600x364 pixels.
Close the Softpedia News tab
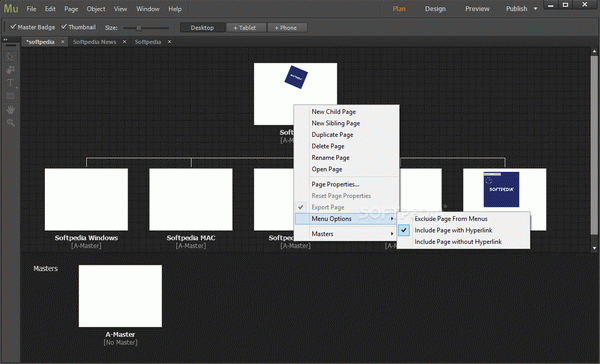coord(124,42)
